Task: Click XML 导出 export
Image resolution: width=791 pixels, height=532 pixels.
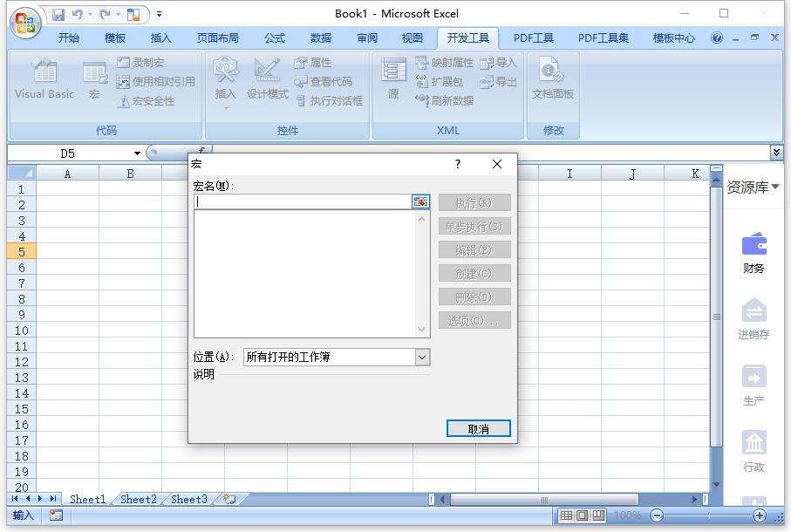Action: tap(499, 82)
